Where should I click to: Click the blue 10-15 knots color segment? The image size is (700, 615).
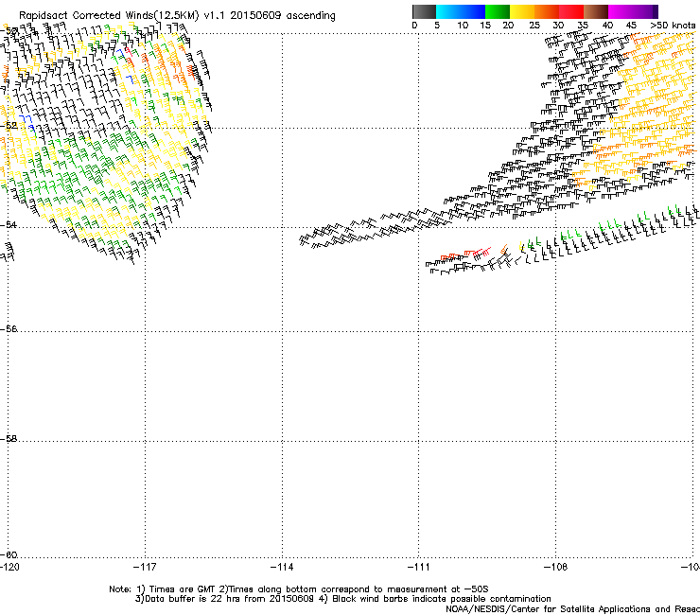[x=473, y=11]
